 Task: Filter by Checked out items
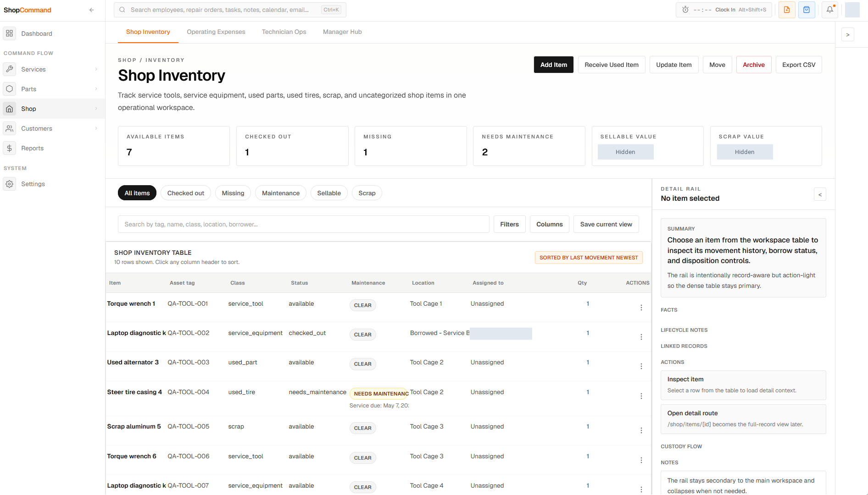coord(186,193)
